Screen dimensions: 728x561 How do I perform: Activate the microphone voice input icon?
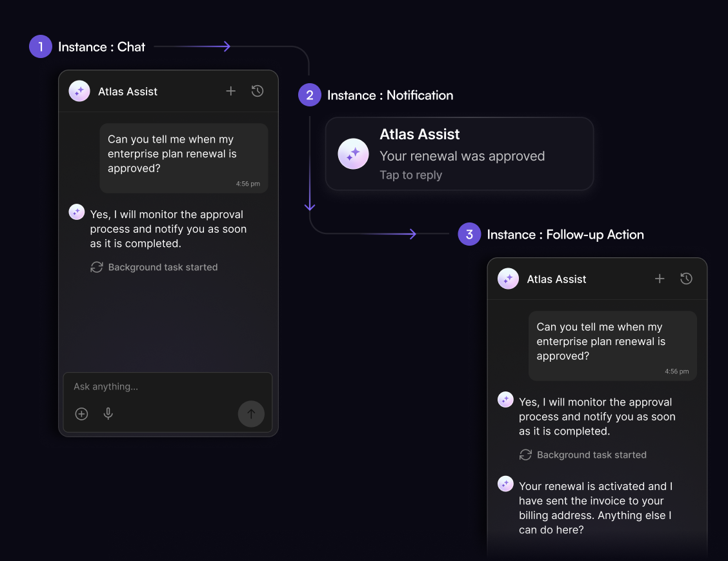108,414
